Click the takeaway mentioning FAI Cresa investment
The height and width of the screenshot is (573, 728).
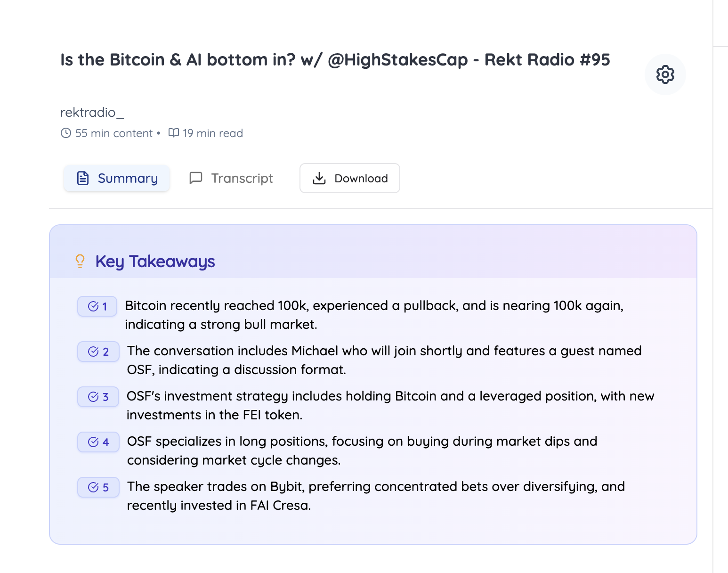click(375, 496)
